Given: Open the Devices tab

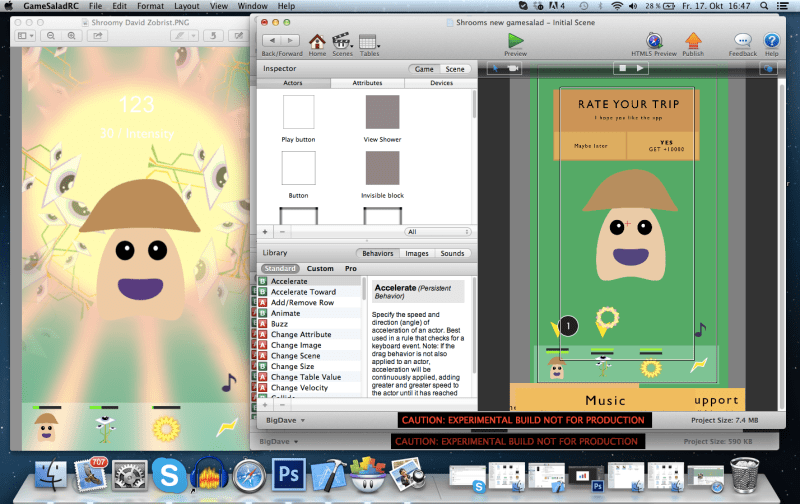Looking at the screenshot, I should 441,83.
